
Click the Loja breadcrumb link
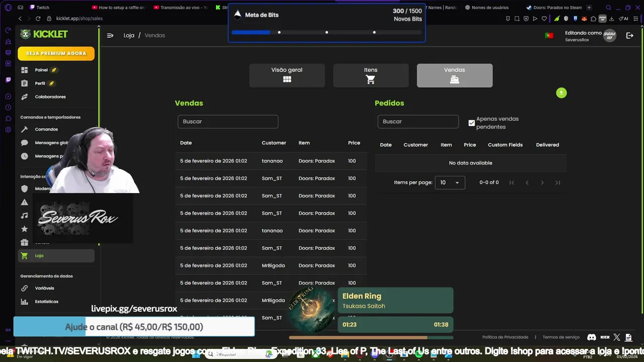[129, 35]
